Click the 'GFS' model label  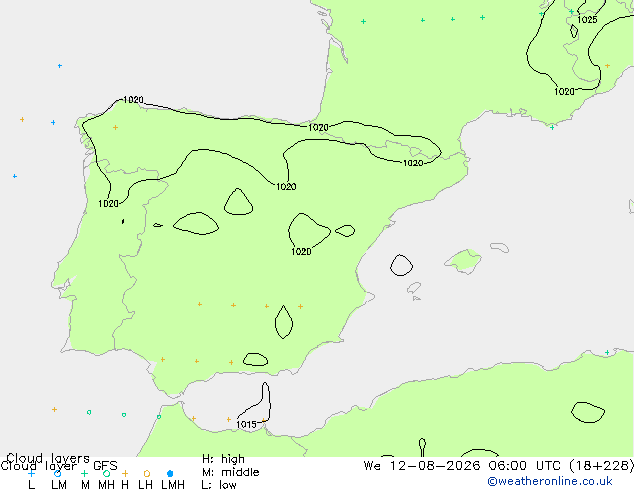(x=105, y=466)
